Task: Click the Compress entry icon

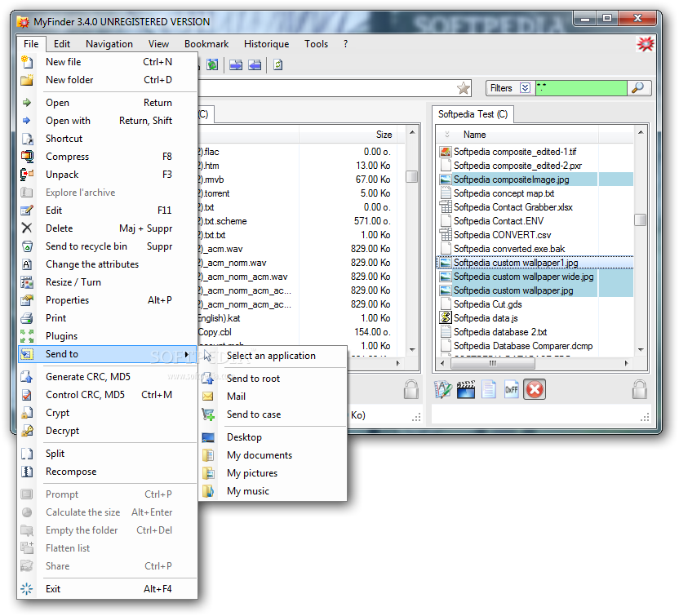Action: (27, 157)
